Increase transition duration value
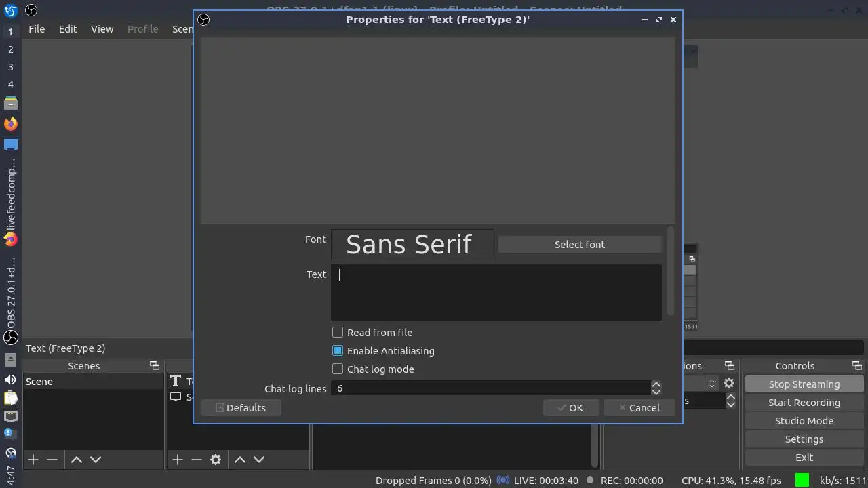 (x=731, y=397)
